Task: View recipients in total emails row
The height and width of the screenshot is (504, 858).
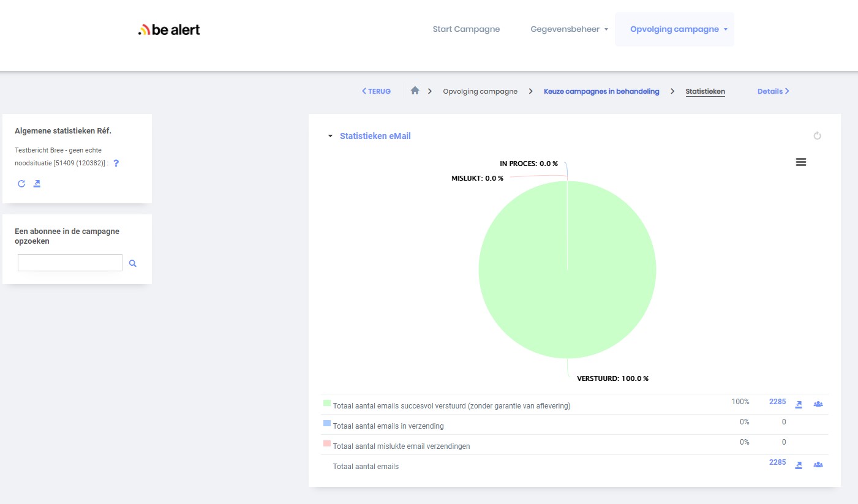Action: click(x=818, y=465)
